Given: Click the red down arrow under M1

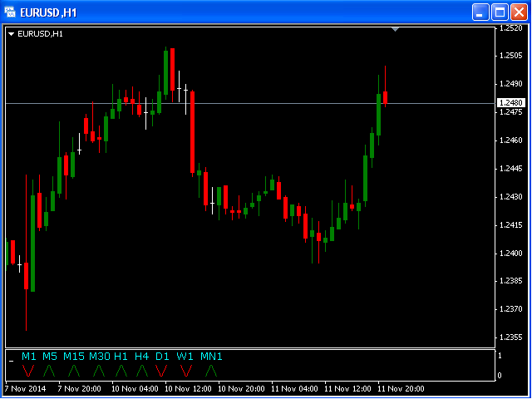Looking at the screenshot, I should point(27,371).
